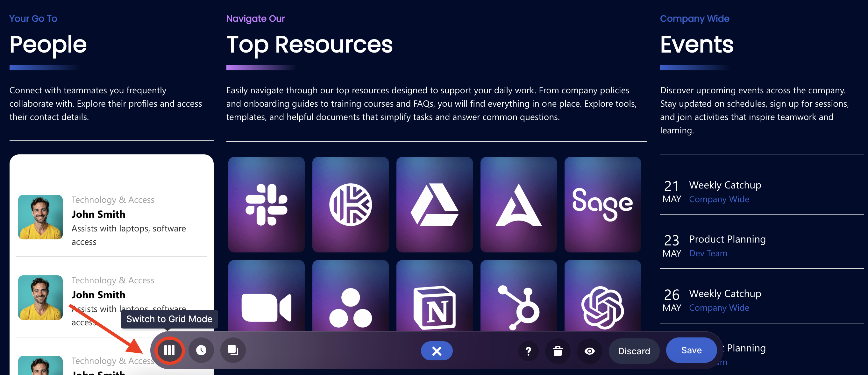
Task: Select the 26 May Weekly Catchup event
Action: (725, 294)
